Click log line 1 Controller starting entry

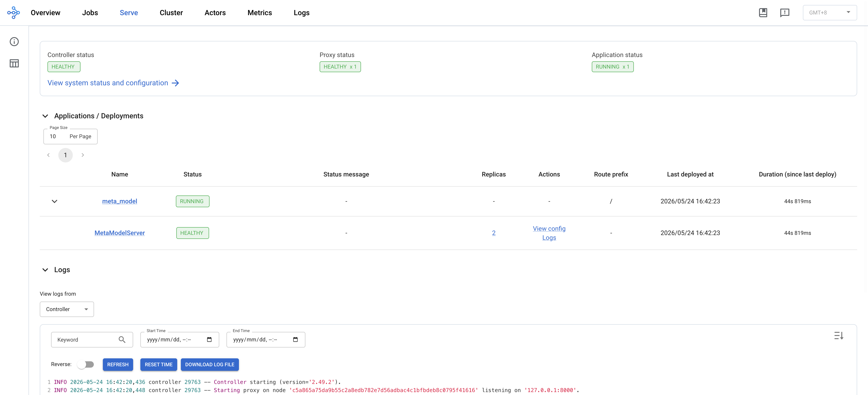(x=198, y=382)
